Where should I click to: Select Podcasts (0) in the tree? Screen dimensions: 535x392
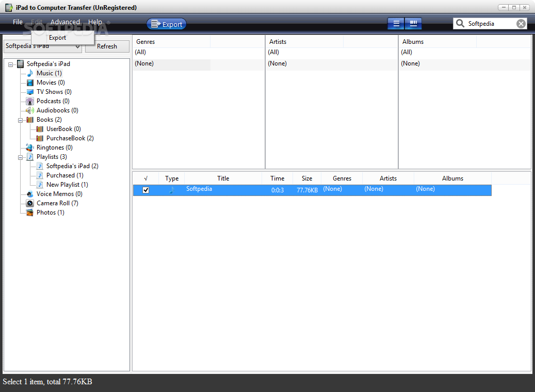tap(53, 101)
